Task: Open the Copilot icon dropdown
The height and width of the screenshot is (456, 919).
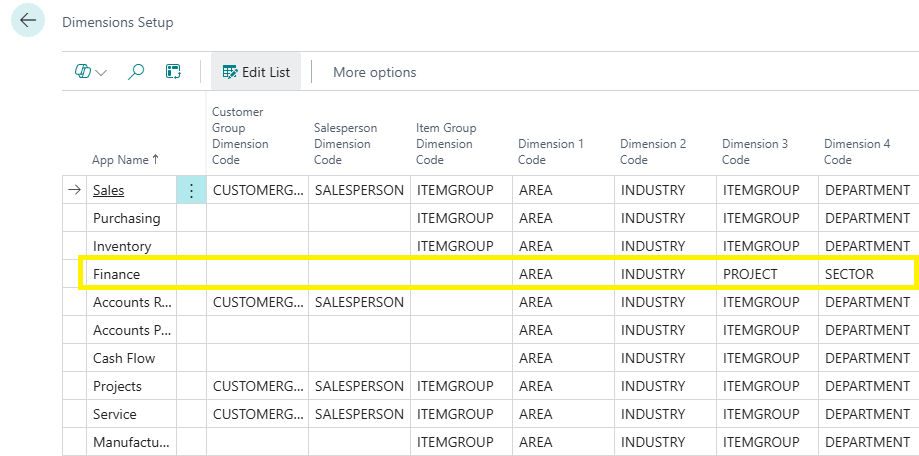Action: point(91,72)
